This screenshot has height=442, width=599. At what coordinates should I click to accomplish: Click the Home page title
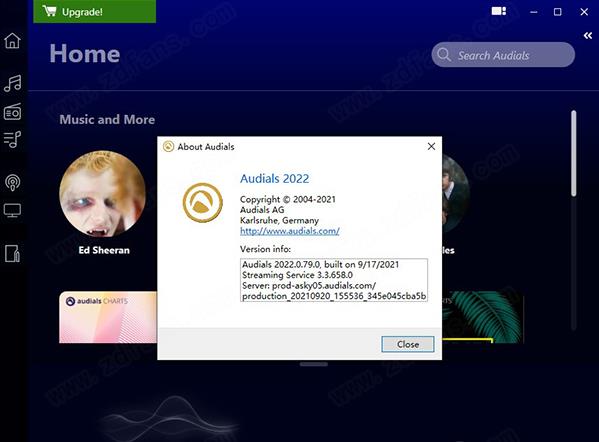click(85, 53)
